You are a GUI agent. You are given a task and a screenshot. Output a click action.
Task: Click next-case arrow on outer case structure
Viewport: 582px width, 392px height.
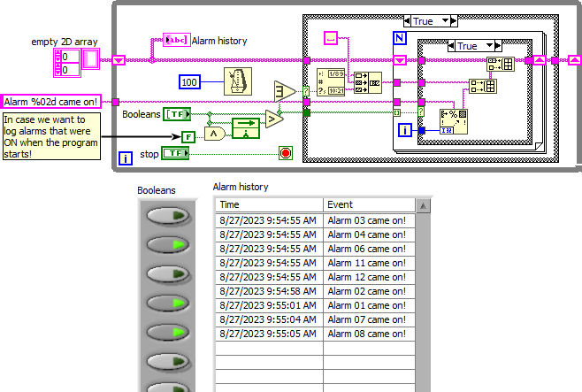coord(454,21)
